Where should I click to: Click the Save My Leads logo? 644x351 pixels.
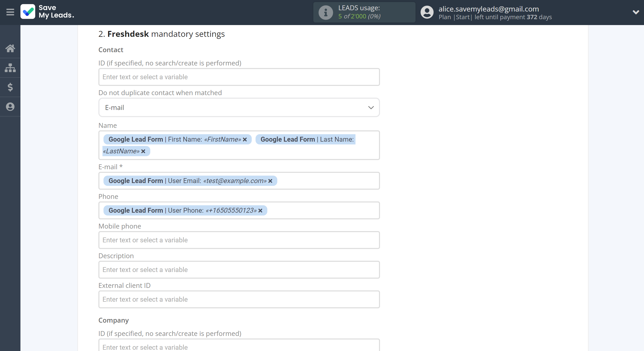coord(48,12)
